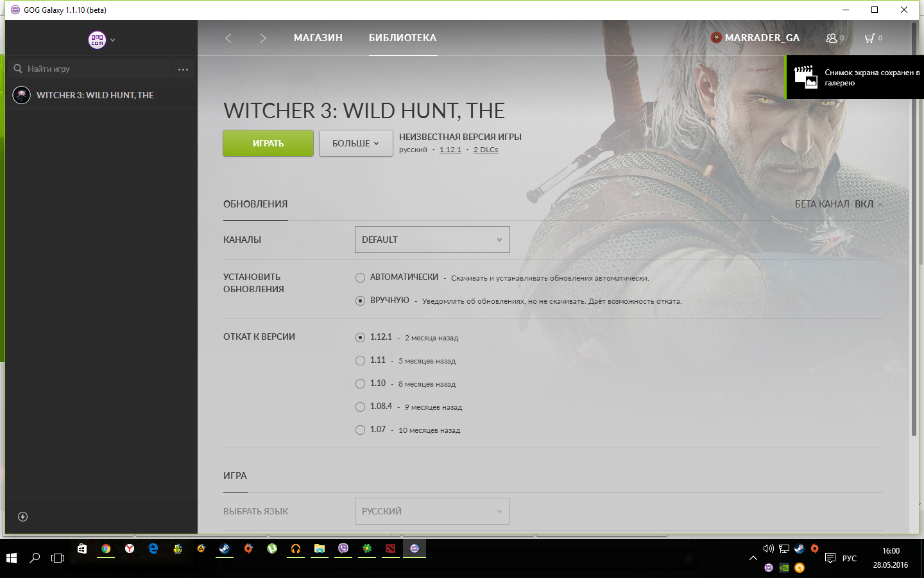Image resolution: width=924 pixels, height=578 pixels.
Task: Expand the system tray hidden icons chevron
Action: pos(753,558)
